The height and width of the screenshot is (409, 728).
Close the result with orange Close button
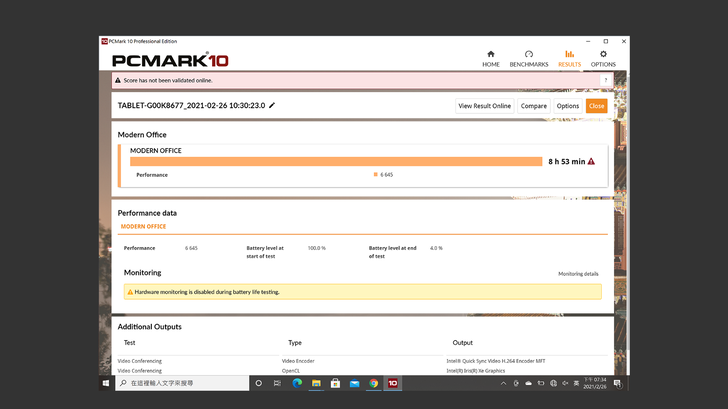point(596,106)
